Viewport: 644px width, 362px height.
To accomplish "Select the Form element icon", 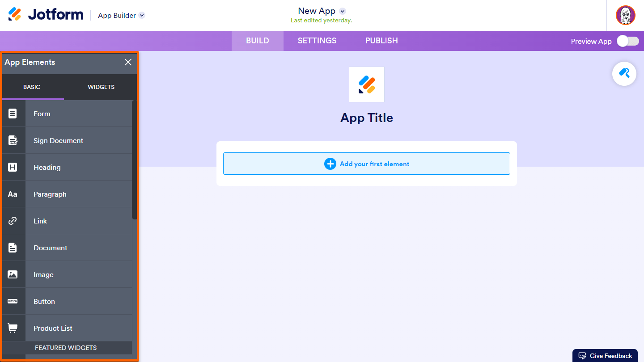I will click(x=13, y=114).
